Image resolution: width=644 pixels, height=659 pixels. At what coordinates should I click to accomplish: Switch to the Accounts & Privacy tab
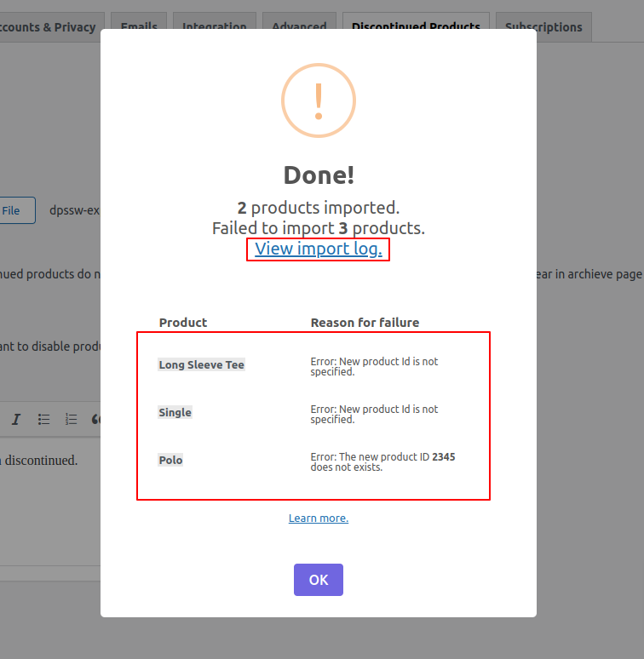click(x=49, y=26)
